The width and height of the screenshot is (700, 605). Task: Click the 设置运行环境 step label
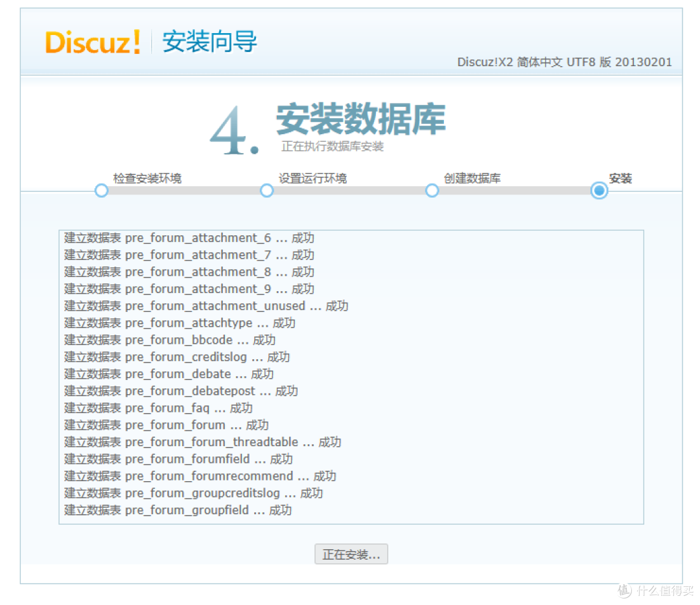click(x=312, y=178)
